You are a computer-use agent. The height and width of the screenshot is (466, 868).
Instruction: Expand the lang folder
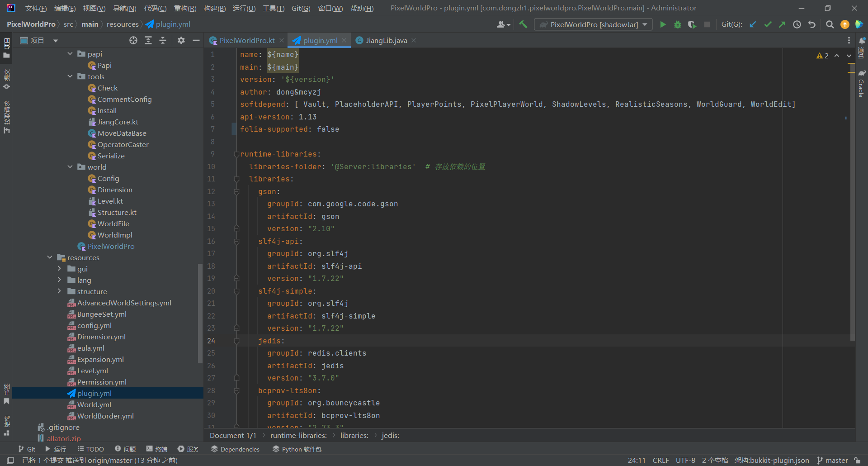[59, 280]
